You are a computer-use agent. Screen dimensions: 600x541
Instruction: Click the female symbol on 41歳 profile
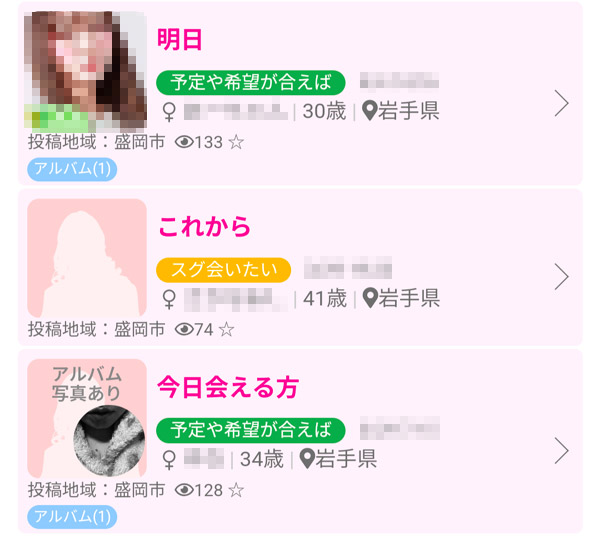click(x=169, y=299)
